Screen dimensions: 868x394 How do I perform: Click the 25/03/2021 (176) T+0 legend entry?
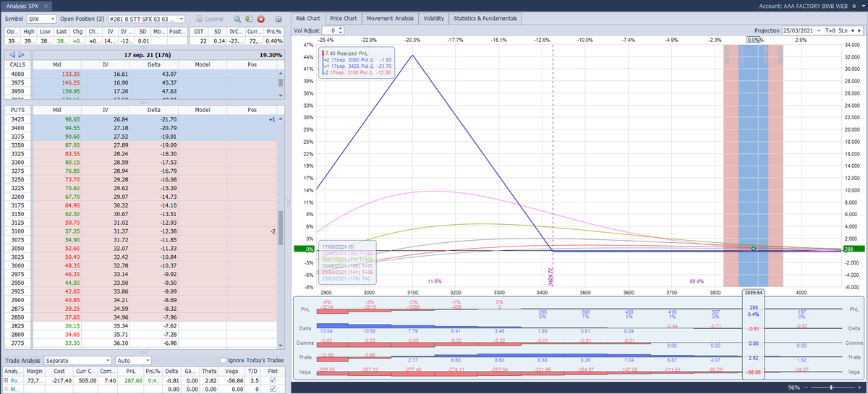(x=345, y=279)
